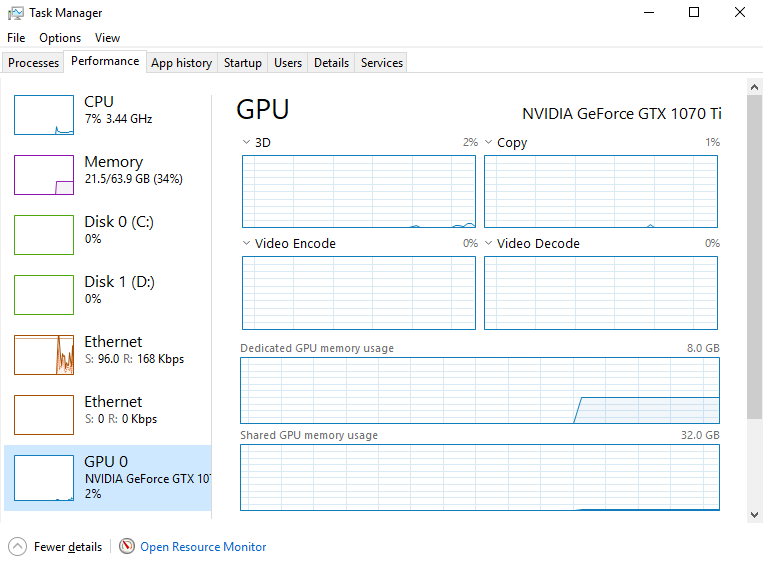Viewport: 763px width, 571px height.
Task: Open the 3D engine dropdown chevron
Action: pos(246,142)
